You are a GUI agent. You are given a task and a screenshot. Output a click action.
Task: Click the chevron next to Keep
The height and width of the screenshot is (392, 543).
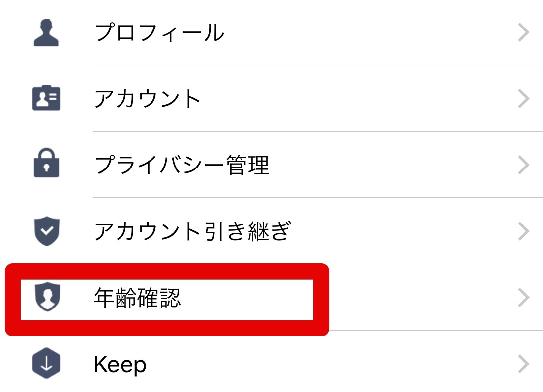pyautogui.click(x=524, y=364)
